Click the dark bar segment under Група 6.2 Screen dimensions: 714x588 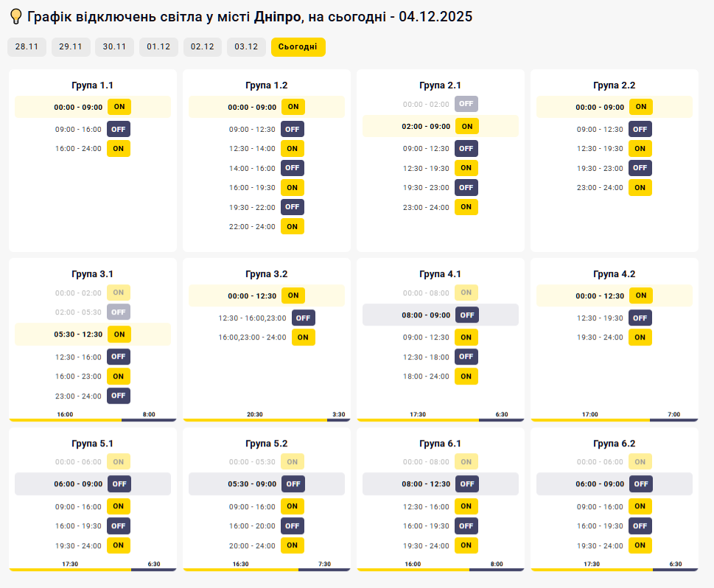click(x=675, y=570)
